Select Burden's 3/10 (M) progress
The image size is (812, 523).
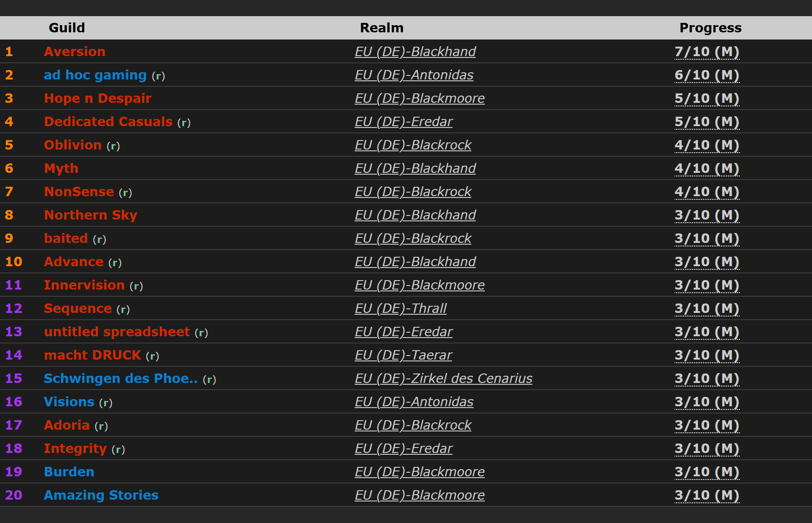(x=707, y=472)
